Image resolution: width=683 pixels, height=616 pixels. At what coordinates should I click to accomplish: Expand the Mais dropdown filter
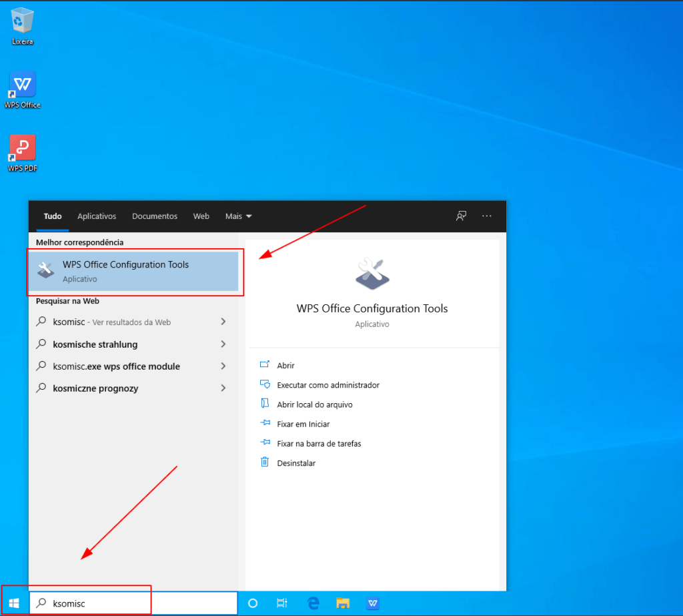pos(239,216)
